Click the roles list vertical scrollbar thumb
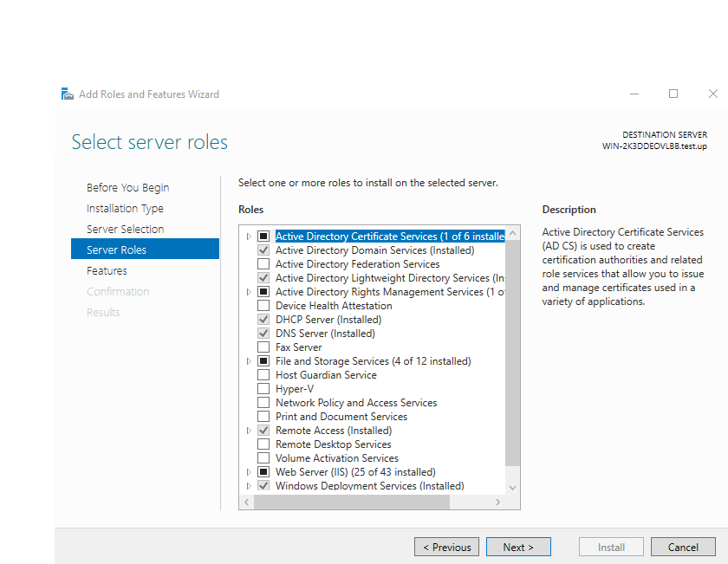Viewport: 728px width, 564px height. pyautogui.click(x=512, y=353)
